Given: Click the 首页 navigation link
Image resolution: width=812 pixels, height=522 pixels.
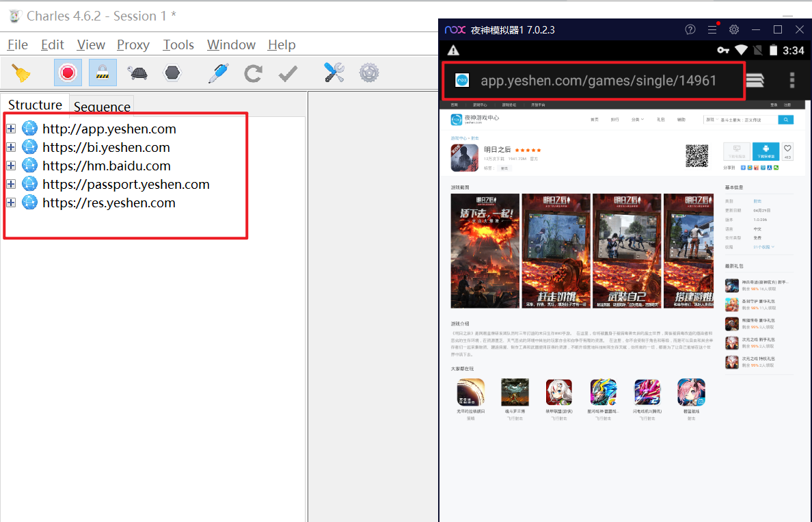Looking at the screenshot, I should 594,120.
